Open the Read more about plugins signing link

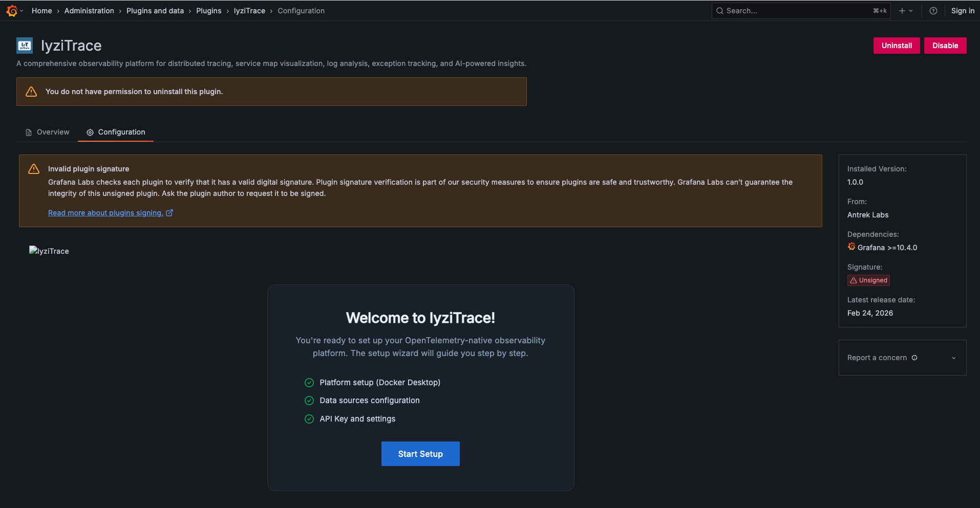(105, 213)
